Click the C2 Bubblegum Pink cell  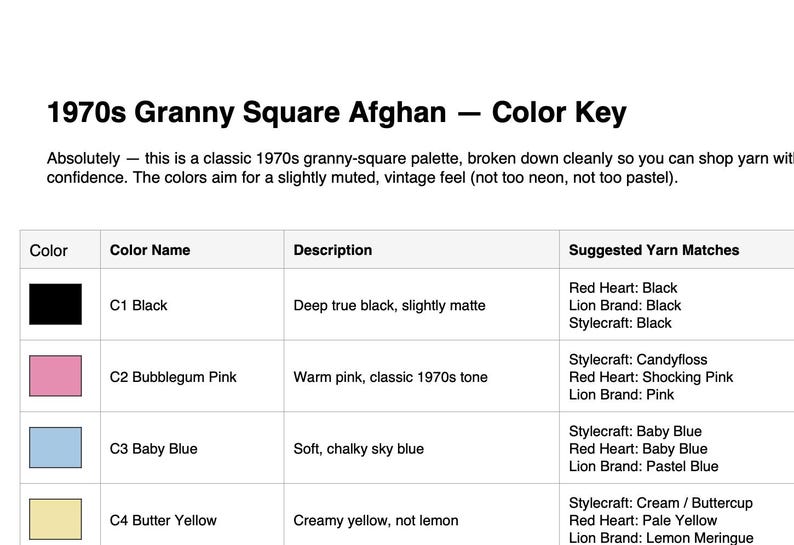pos(173,377)
